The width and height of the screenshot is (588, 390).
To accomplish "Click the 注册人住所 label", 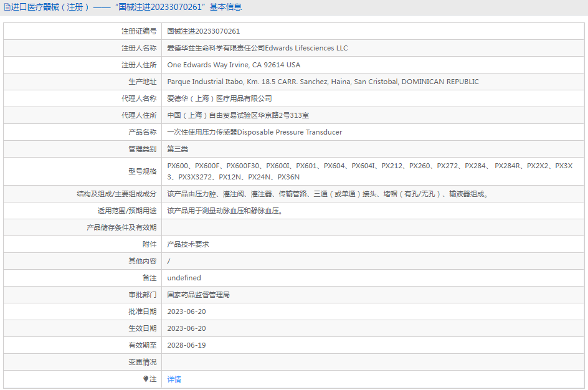I will 139,65.
